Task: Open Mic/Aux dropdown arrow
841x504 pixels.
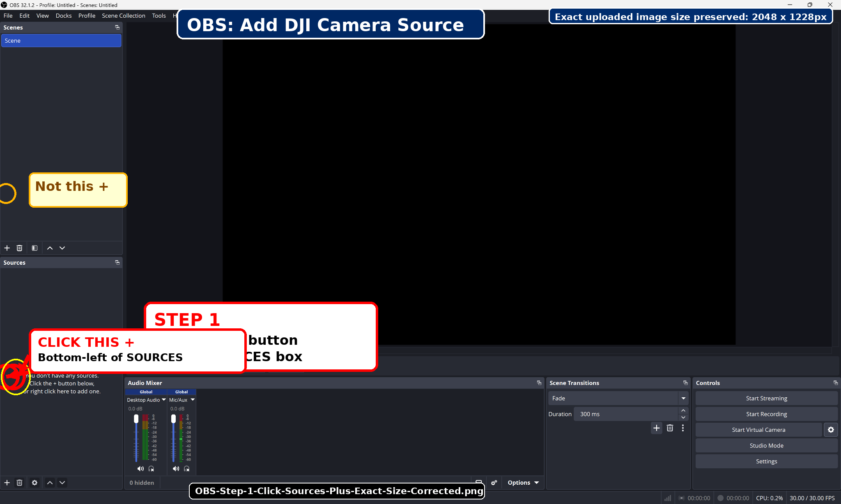Action: point(193,400)
